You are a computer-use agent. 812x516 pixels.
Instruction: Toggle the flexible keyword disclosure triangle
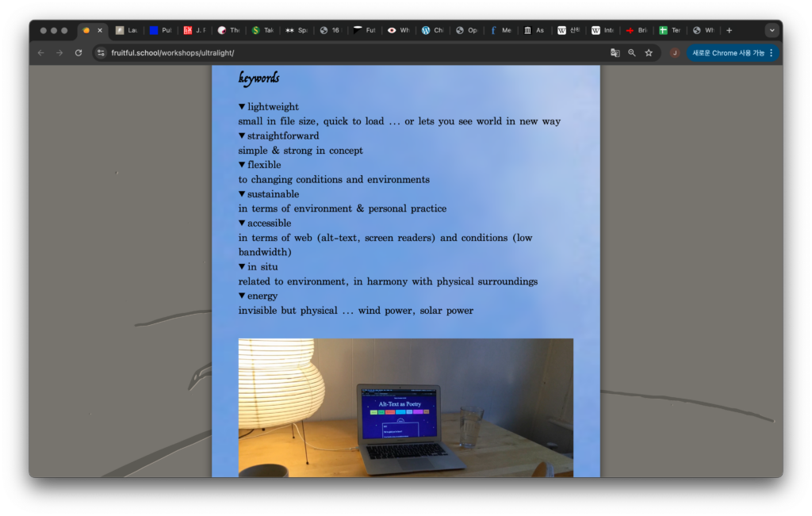(243, 165)
